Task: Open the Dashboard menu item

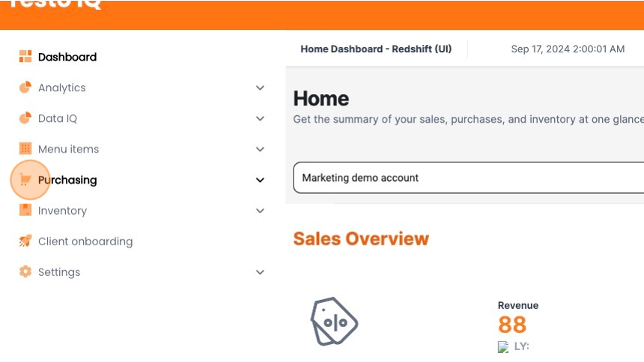Action: (67, 57)
